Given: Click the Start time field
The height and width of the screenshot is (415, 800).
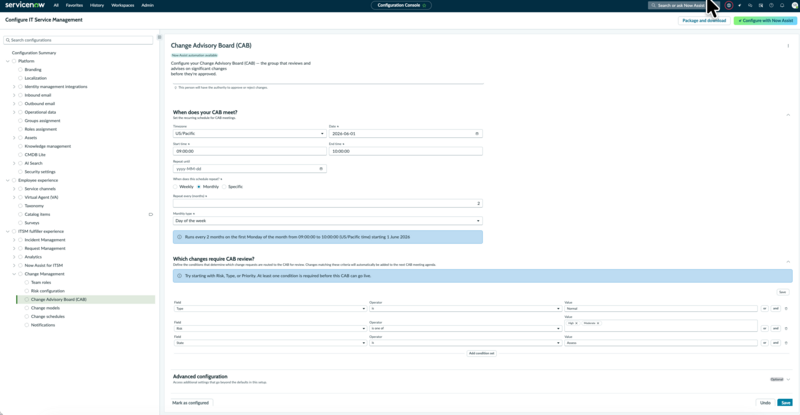Looking at the screenshot, I should click(249, 152).
